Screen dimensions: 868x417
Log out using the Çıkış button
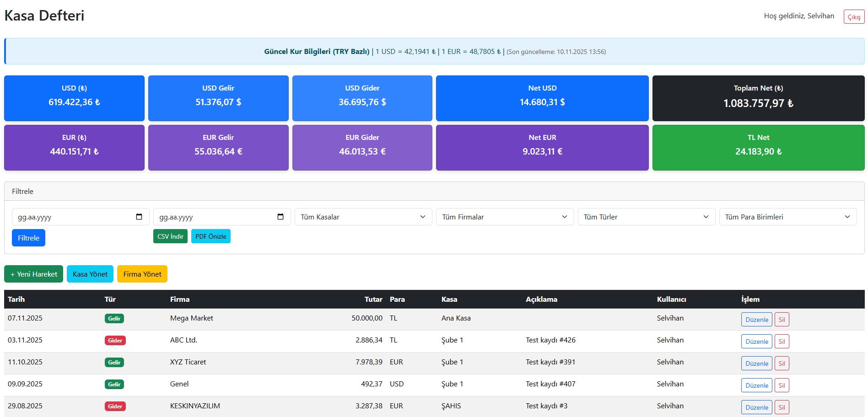[x=854, y=17]
